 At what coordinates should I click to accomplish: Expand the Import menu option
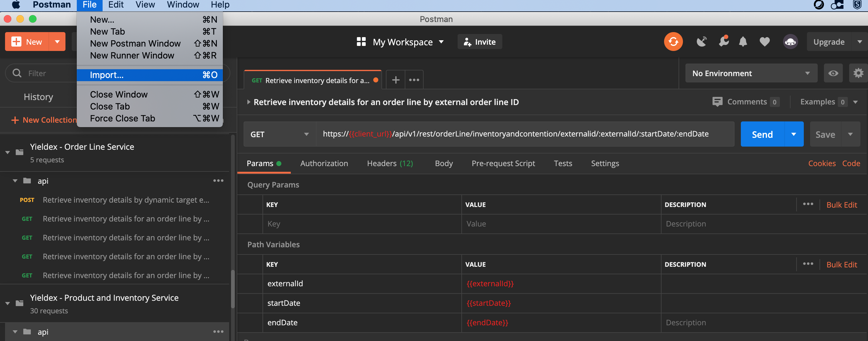106,74
